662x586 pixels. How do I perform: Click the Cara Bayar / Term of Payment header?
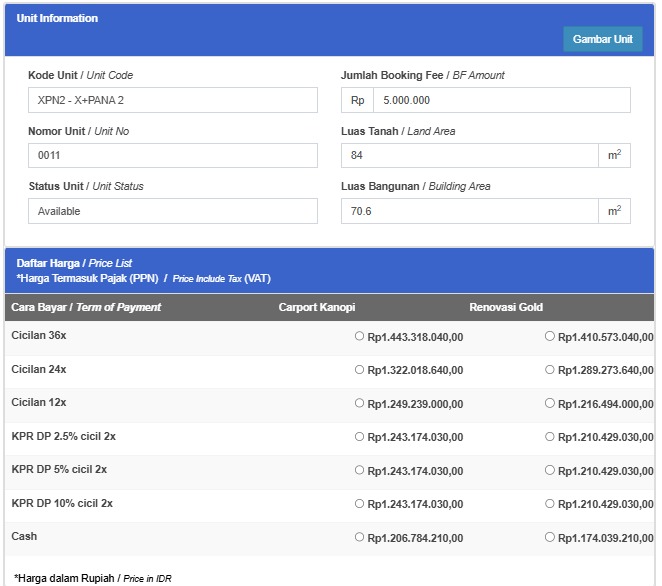(86, 307)
